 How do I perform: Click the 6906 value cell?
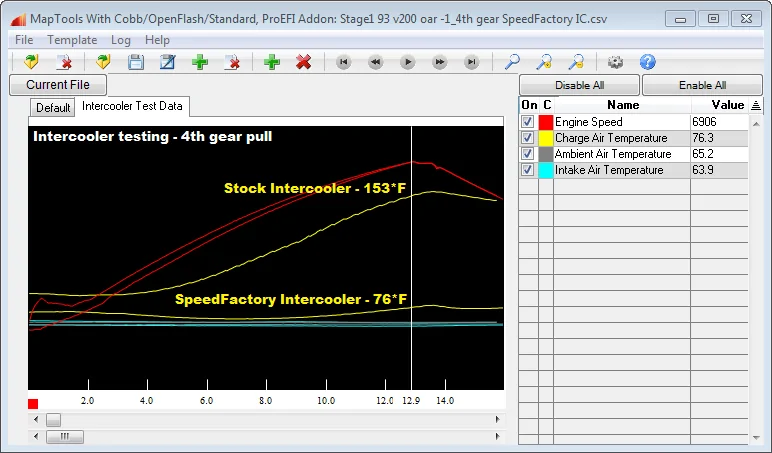click(719, 122)
